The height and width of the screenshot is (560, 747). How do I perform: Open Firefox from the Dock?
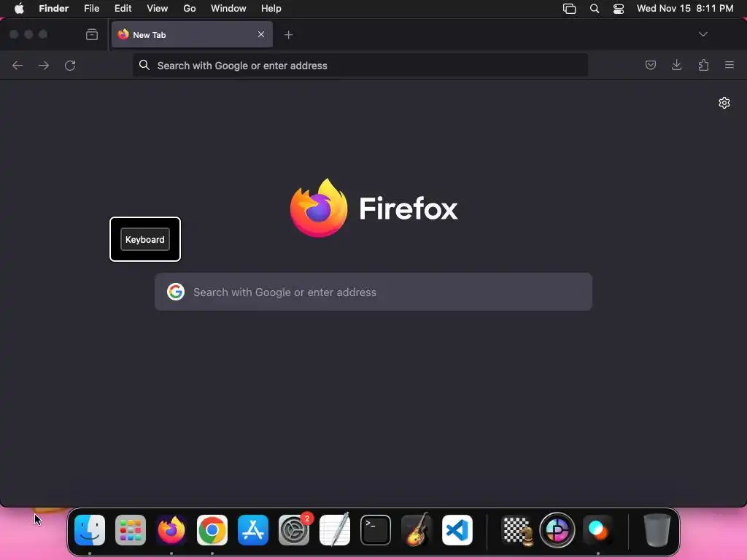[x=171, y=530]
